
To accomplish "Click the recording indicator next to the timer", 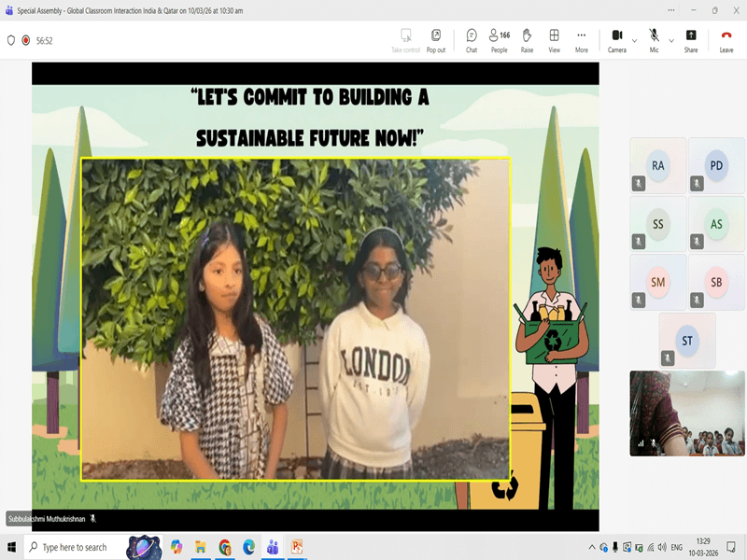I will (x=26, y=41).
